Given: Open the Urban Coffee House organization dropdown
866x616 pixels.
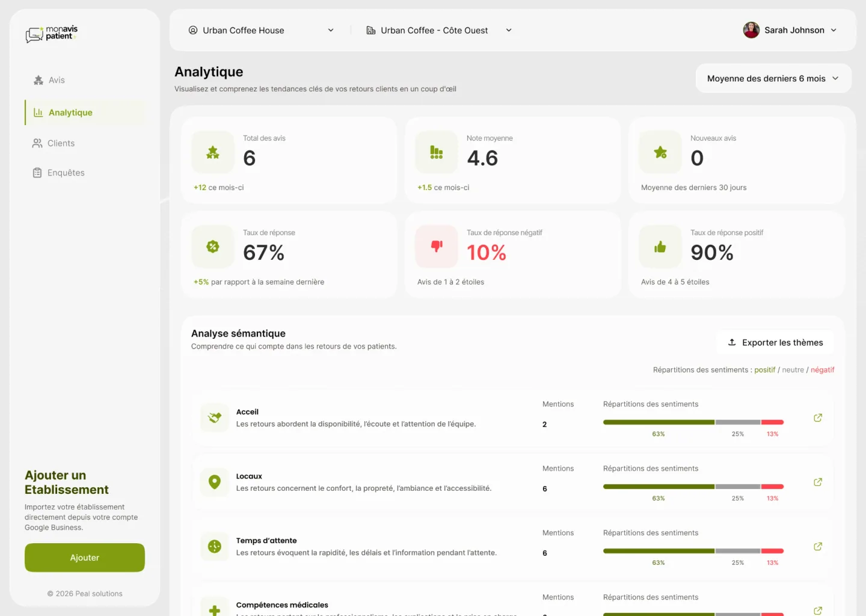Looking at the screenshot, I should coord(261,30).
